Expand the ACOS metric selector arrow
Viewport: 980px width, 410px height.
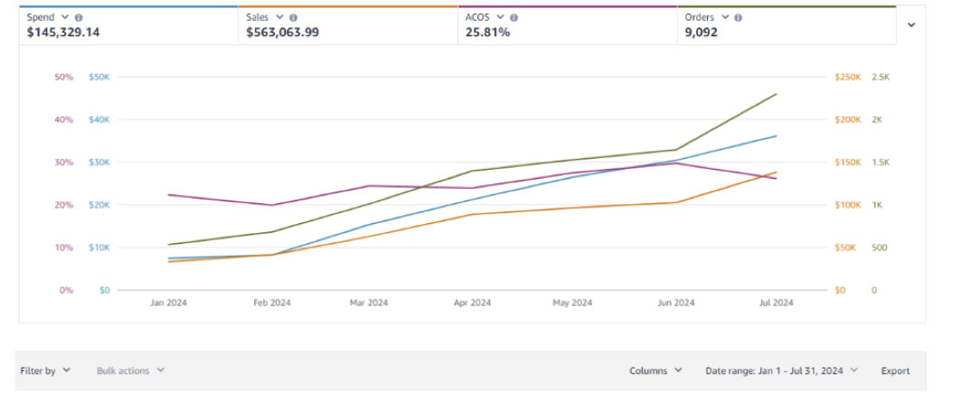point(500,17)
